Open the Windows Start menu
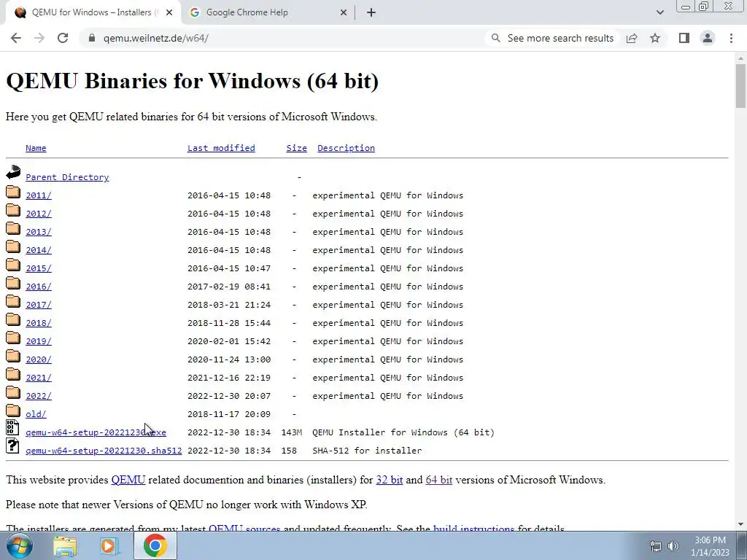Screen dimensions: 747x560 click(20, 545)
